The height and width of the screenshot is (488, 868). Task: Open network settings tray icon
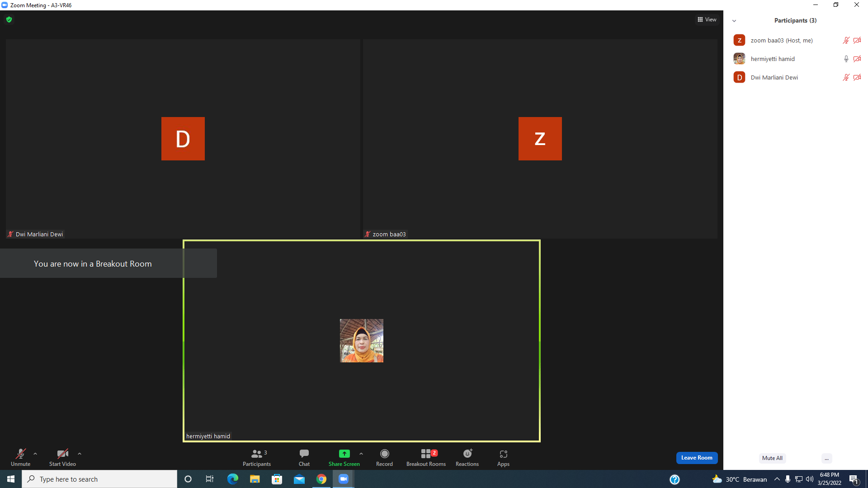(799, 479)
